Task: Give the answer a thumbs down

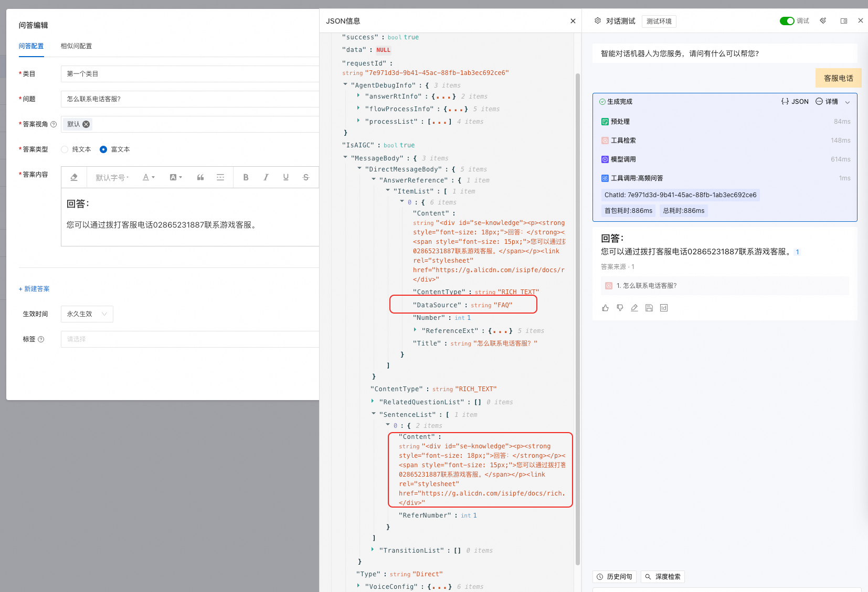Action: click(620, 308)
